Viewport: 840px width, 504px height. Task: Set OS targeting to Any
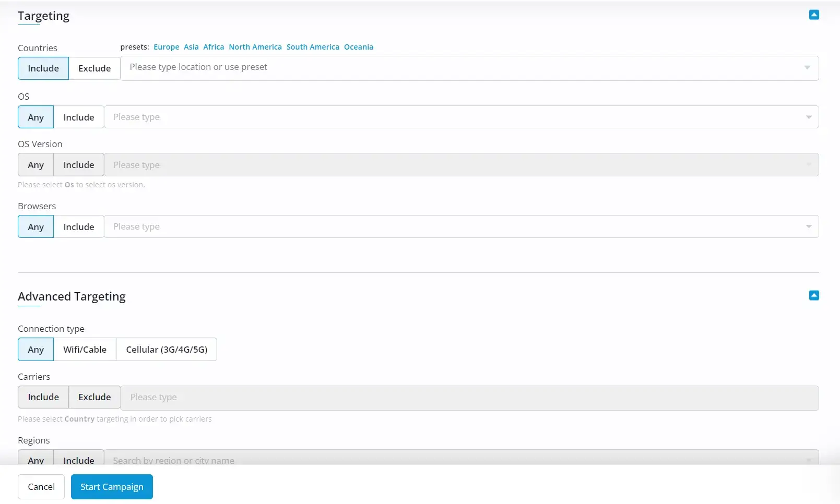pyautogui.click(x=36, y=117)
